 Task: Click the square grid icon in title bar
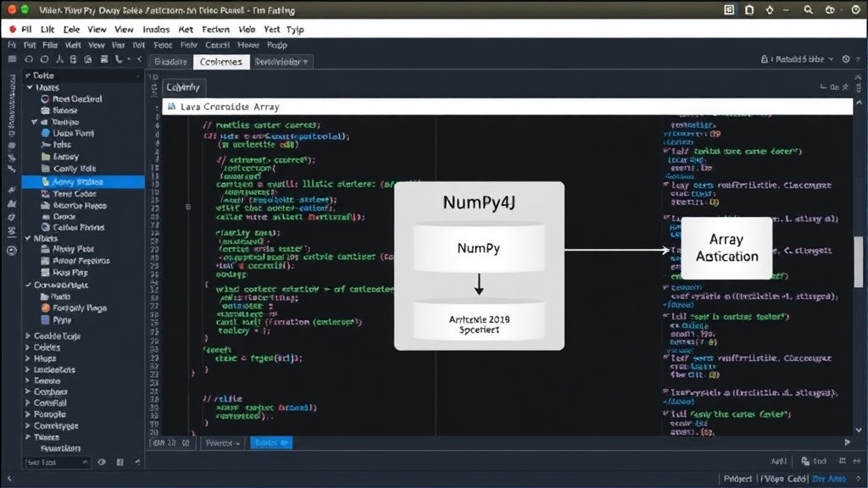tap(729, 10)
